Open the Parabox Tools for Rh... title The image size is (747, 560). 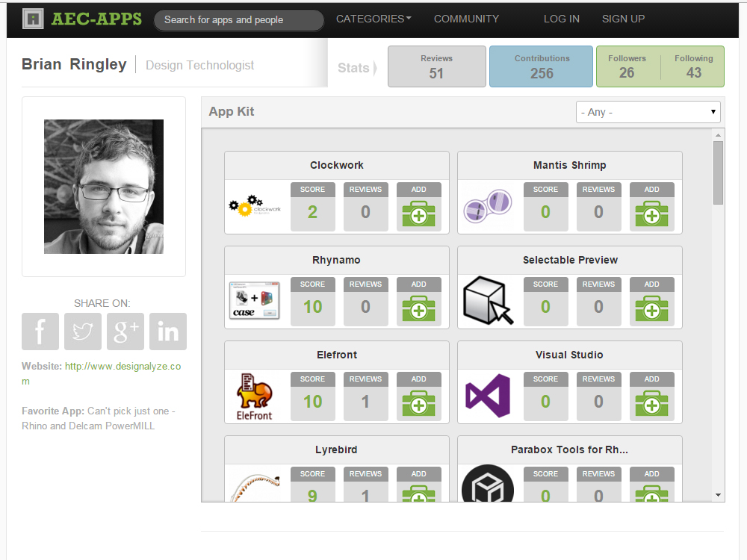[569, 449]
